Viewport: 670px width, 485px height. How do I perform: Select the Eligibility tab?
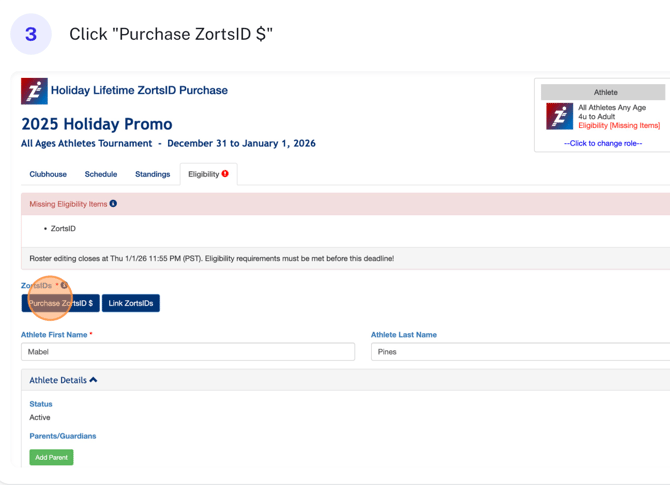(203, 174)
